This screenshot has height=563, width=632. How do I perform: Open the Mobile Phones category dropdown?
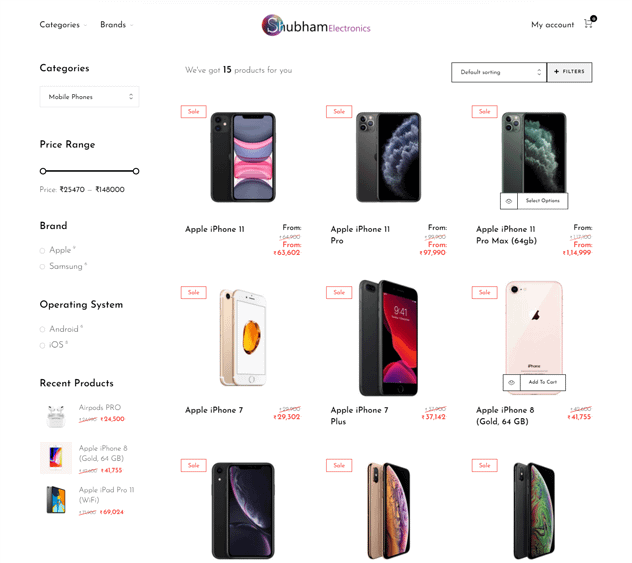[89, 97]
